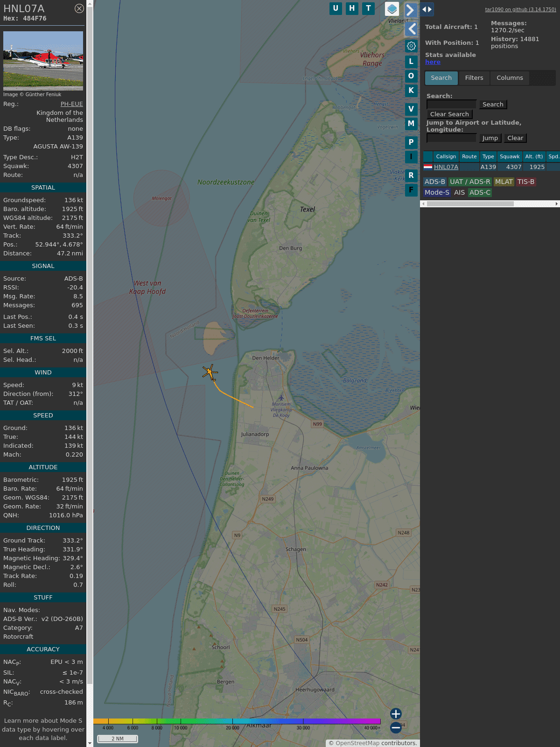
Task: Click the Groundspeed 136 kt value
Action: [74, 200]
